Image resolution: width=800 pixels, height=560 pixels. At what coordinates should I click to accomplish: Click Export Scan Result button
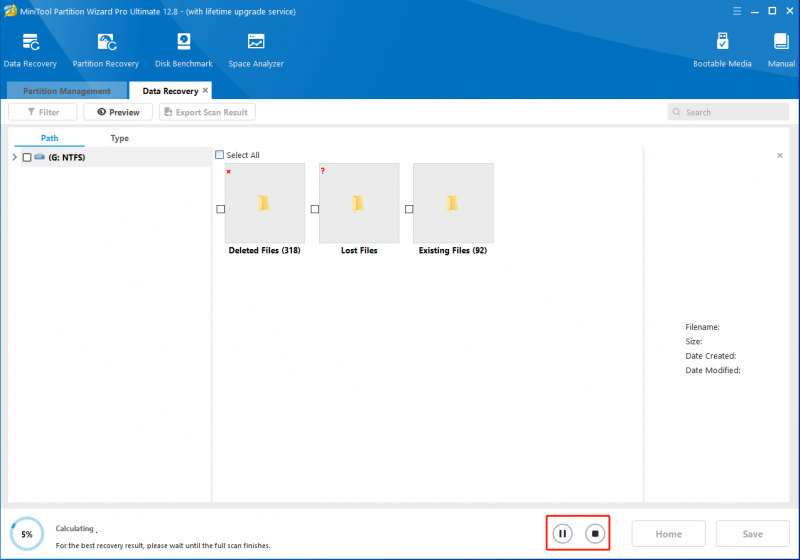tap(207, 112)
